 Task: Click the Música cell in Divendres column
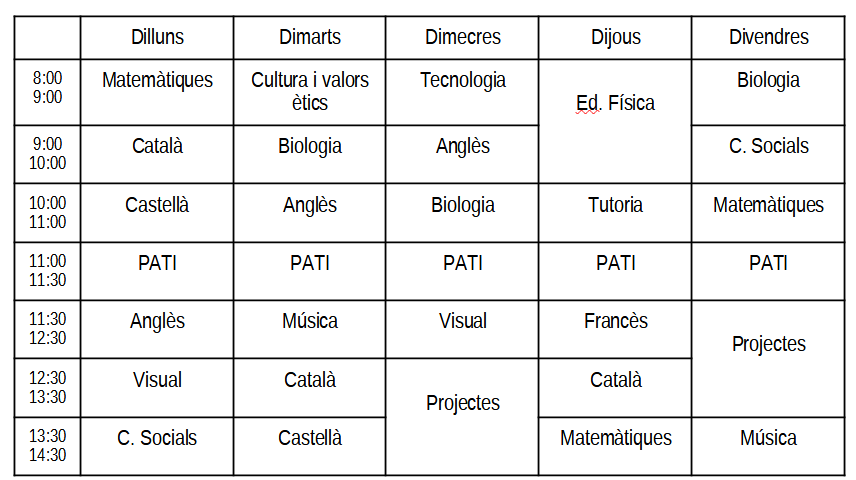coord(768,439)
